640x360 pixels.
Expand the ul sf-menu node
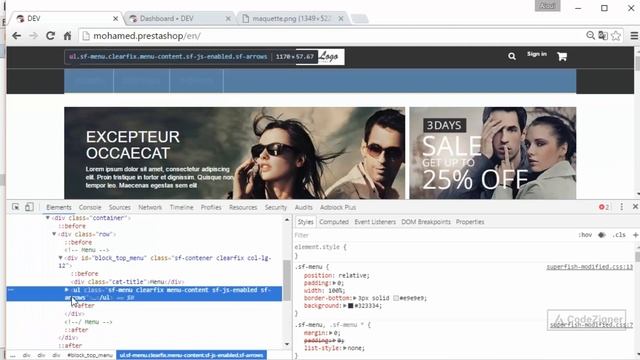tap(67, 290)
